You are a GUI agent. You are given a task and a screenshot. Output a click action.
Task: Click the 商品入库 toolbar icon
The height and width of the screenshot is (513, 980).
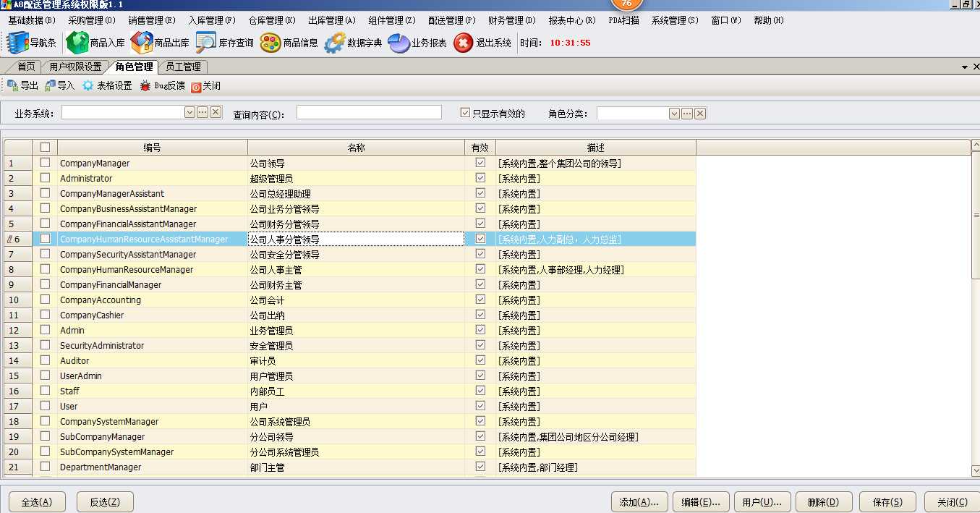coord(77,43)
